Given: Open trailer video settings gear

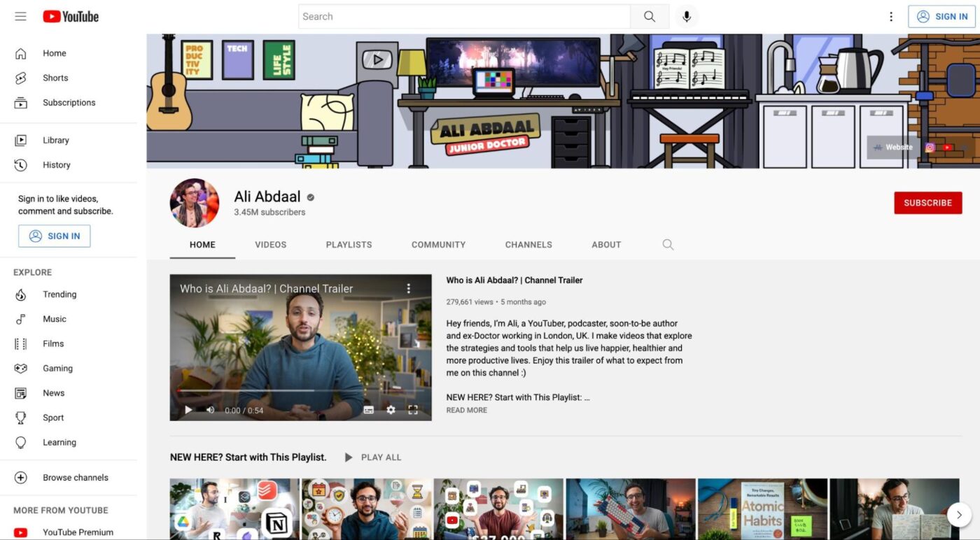Looking at the screenshot, I should [391, 410].
